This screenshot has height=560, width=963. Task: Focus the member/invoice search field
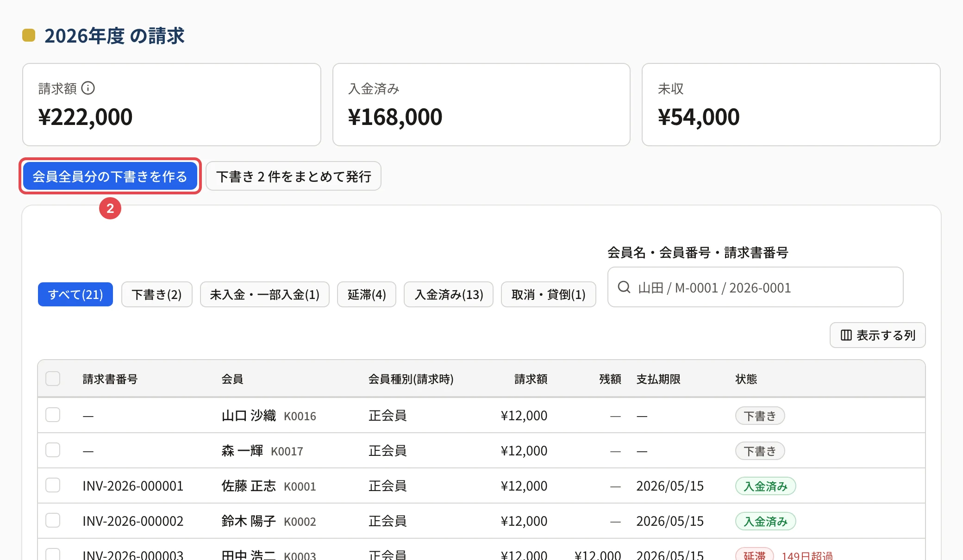click(x=755, y=287)
